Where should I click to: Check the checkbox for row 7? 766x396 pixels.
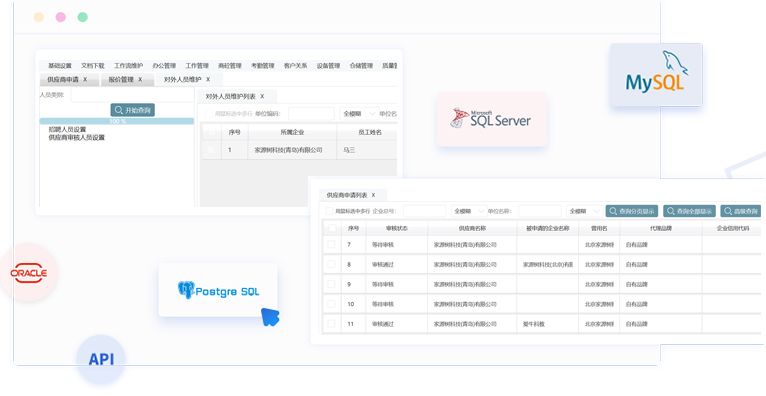coord(332,244)
